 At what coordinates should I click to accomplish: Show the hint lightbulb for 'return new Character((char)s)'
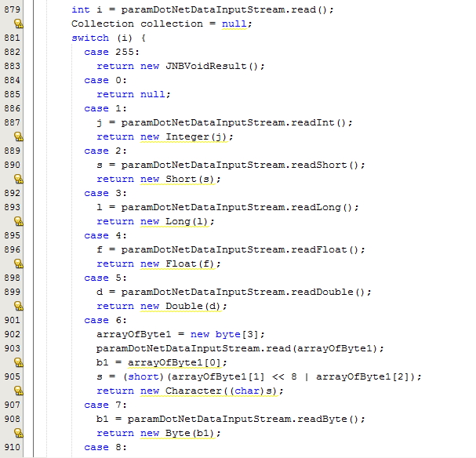[x=19, y=391]
